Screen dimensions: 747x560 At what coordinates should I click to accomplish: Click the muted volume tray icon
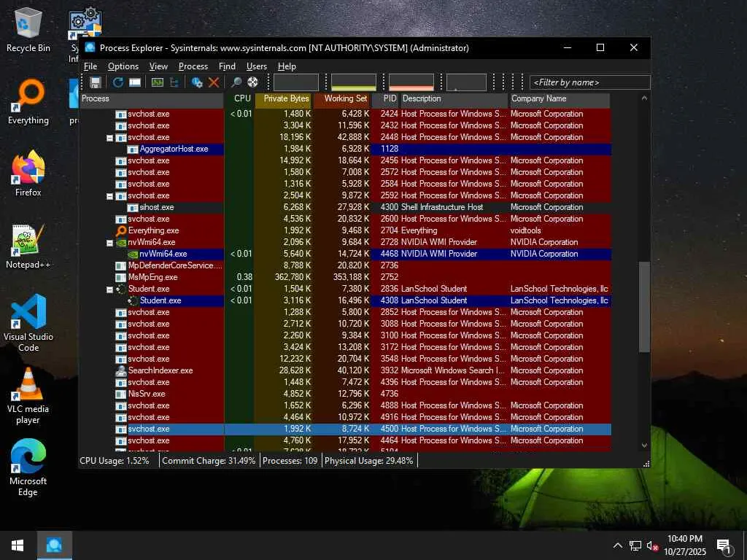point(652,545)
